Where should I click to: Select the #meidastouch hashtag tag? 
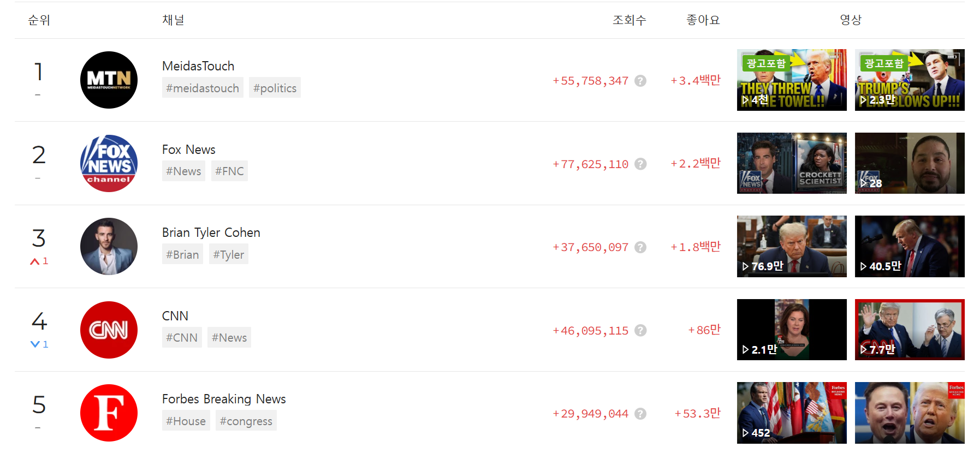click(x=203, y=88)
